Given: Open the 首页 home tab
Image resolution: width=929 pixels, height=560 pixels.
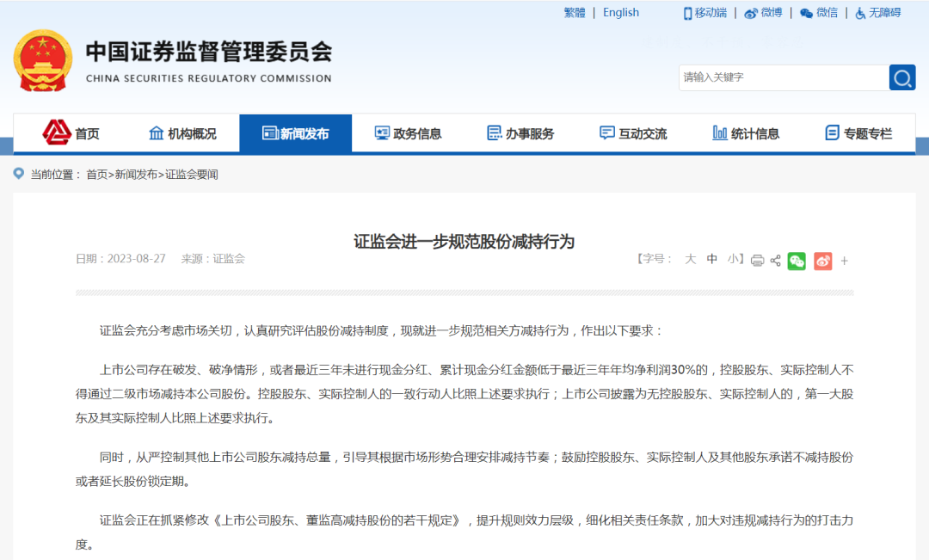Looking at the screenshot, I should [x=71, y=133].
